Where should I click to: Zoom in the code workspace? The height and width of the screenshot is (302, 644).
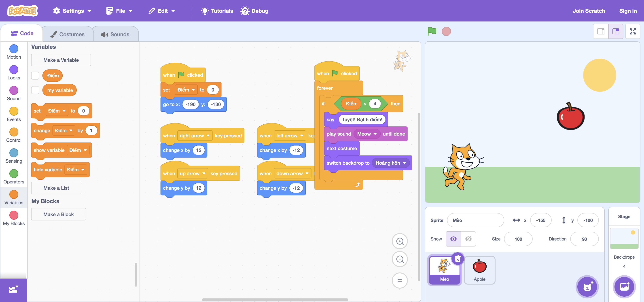(x=400, y=241)
